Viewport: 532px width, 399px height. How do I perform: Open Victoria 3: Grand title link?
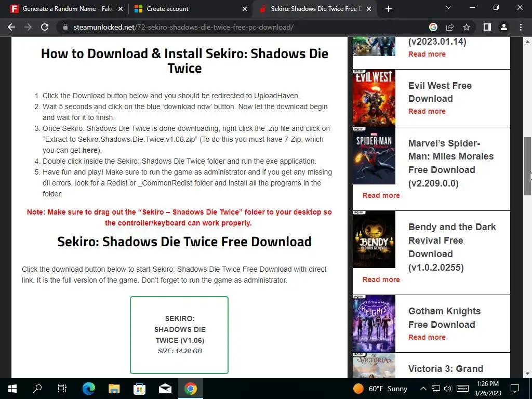(445, 368)
